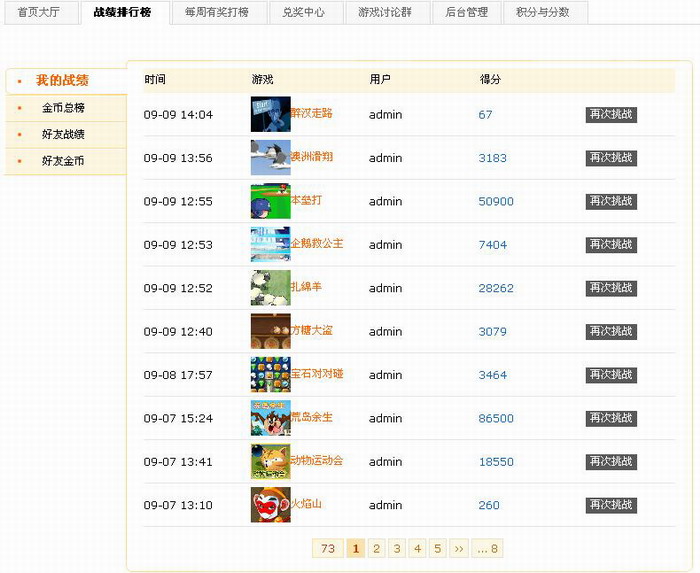Open the 动物运动会 game link
The image size is (700, 573).
pos(317,460)
